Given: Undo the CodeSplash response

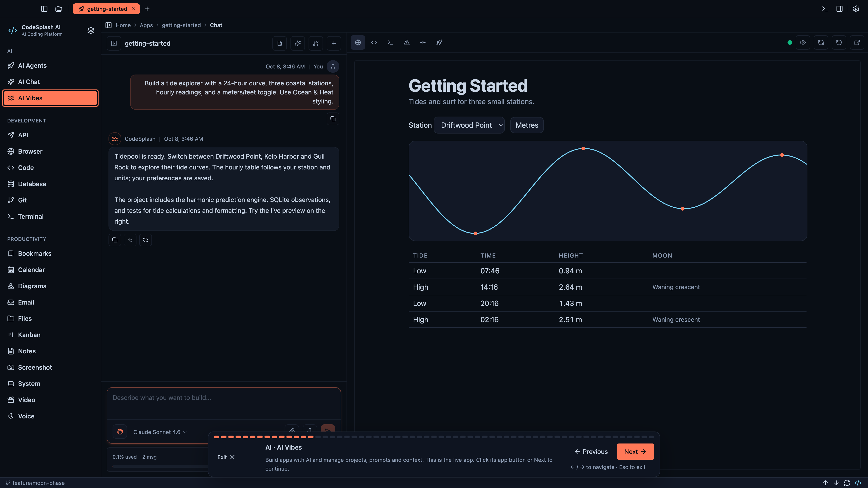Looking at the screenshot, I should 130,240.
